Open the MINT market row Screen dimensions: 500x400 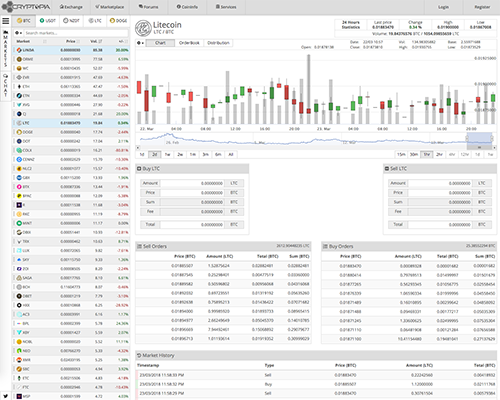[x=71, y=223]
